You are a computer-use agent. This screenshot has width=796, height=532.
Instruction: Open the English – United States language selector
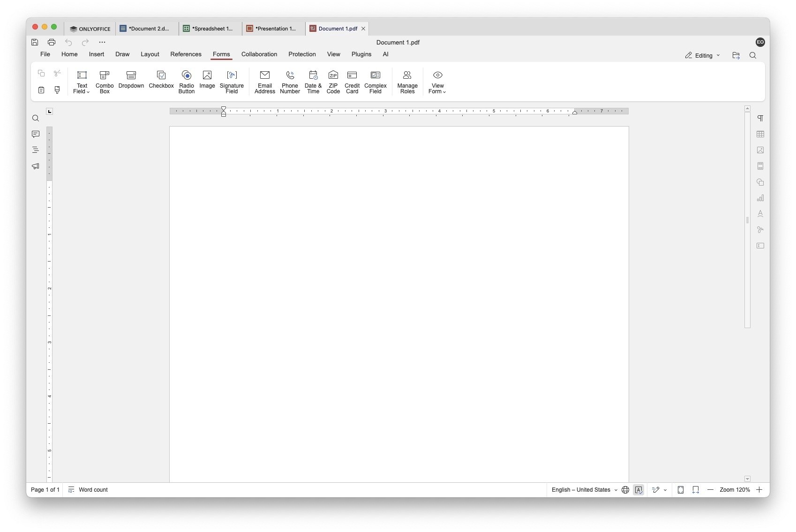tap(584, 490)
